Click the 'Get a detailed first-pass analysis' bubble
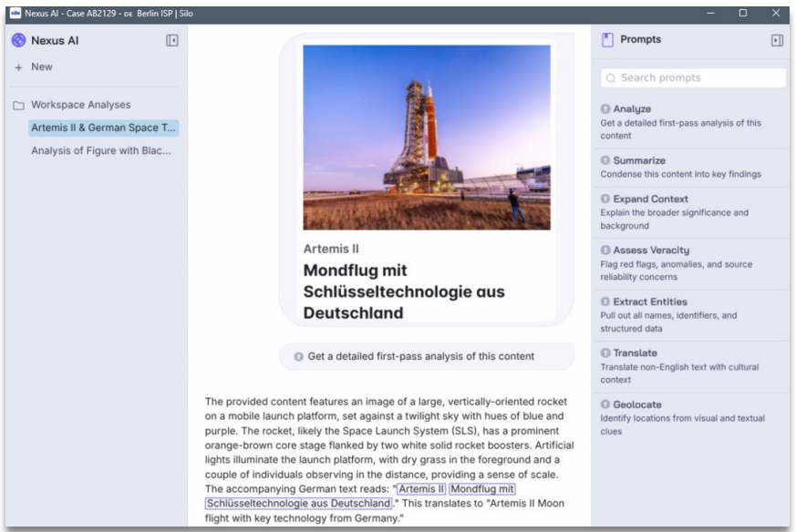The width and height of the screenshot is (796, 532). click(x=427, y=356)
